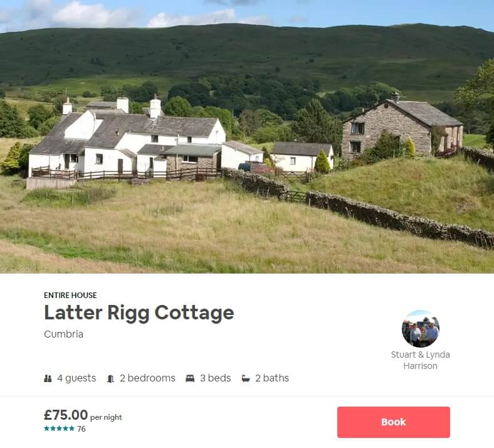The image size is (494, 448).
Task: Click the bathtub icon
Action: [x=246, y=378]
